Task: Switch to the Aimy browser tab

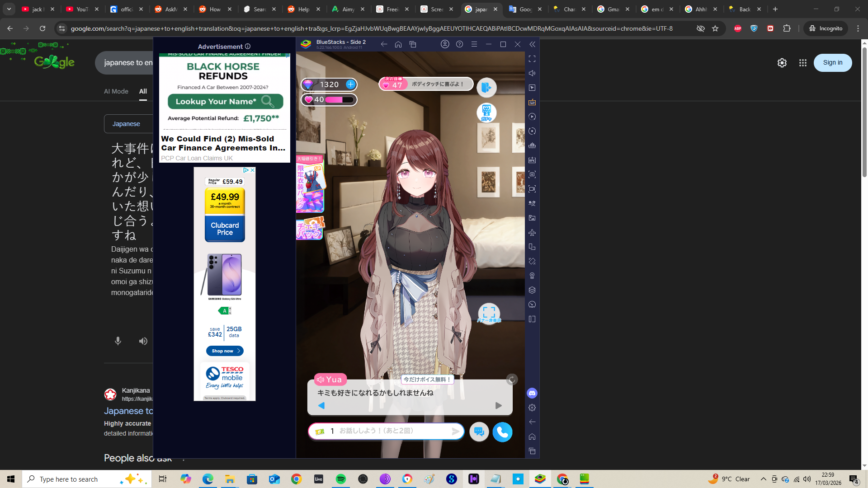Action: (x=348, y=9)
